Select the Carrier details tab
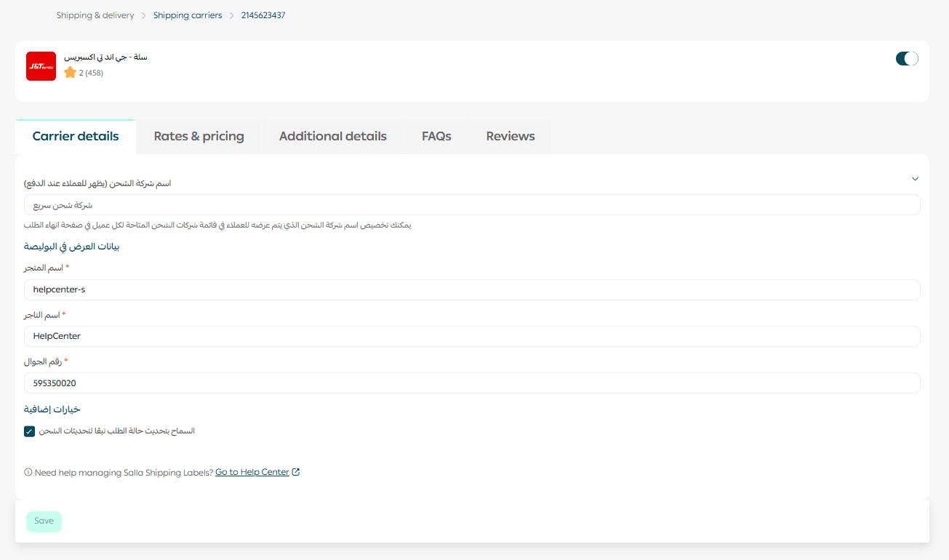 point(76,137)
